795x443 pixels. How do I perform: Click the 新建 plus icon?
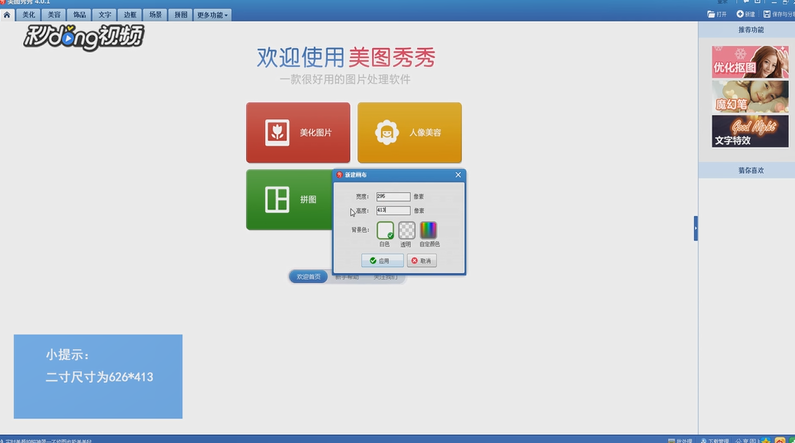point(740,14)
